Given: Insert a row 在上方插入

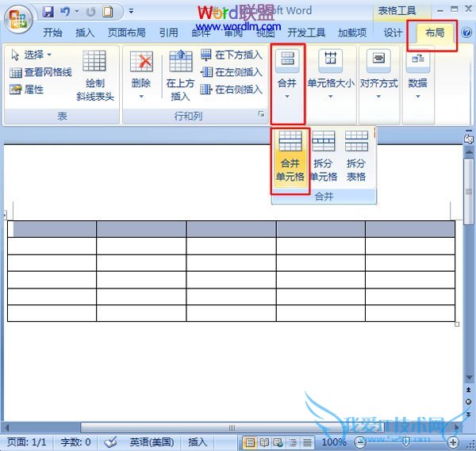Looking at the screenshot, I should [180, 75].
